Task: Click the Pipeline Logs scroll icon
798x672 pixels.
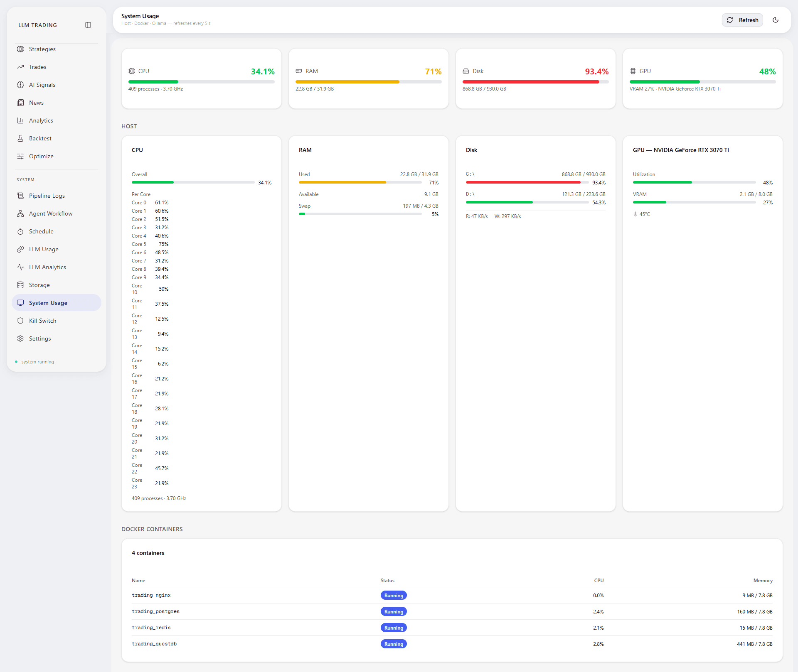Action: 20,196
